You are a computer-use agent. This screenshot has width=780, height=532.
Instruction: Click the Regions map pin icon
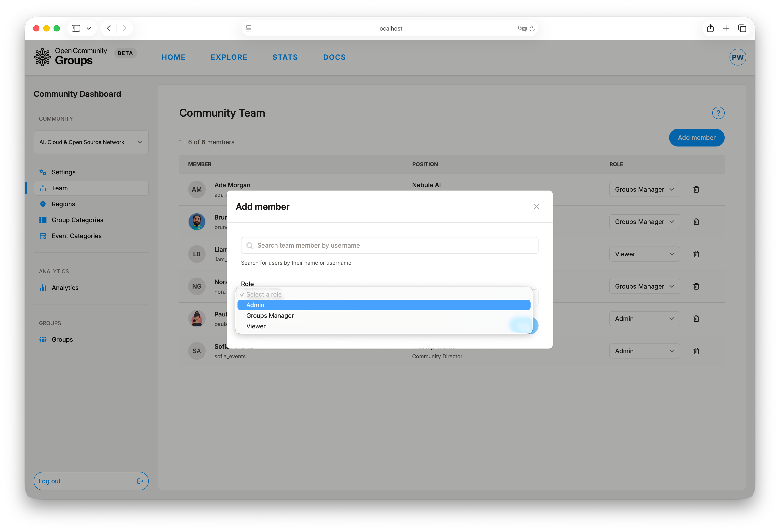(43, 204)
